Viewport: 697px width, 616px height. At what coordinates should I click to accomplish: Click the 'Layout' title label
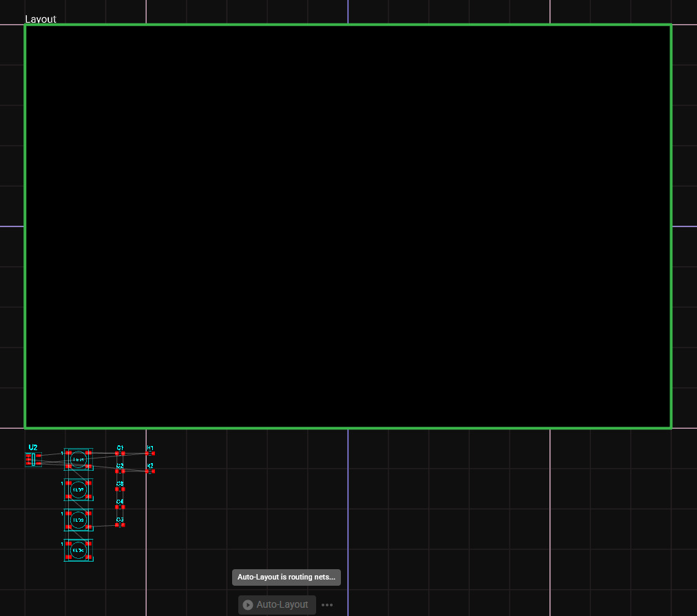coord(41,19)
